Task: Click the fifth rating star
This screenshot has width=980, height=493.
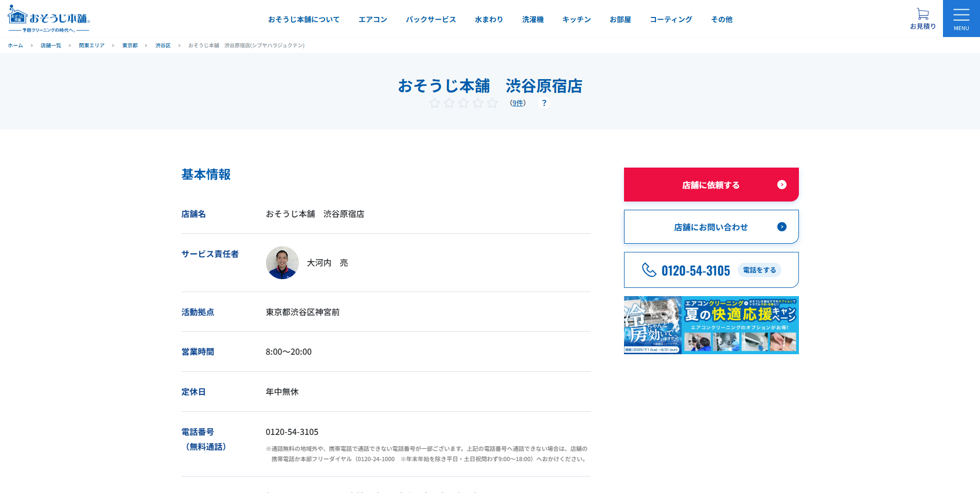Action: [x=492, y=103]
